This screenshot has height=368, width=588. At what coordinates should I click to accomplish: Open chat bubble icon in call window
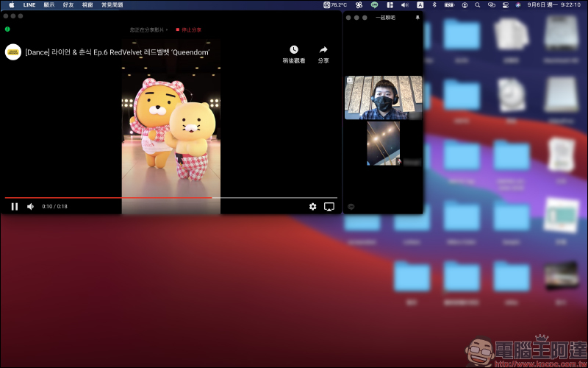351,207
